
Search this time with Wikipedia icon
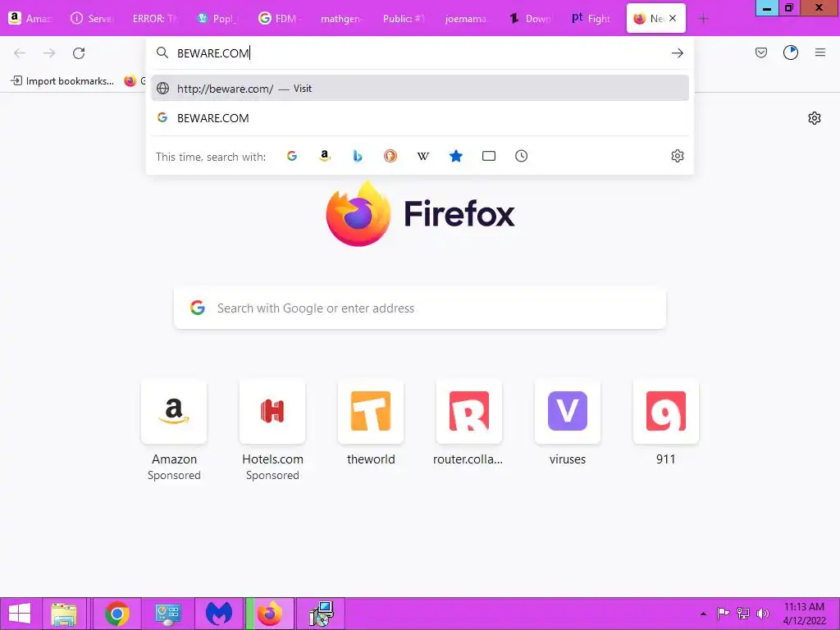click(x=423, y=156)
